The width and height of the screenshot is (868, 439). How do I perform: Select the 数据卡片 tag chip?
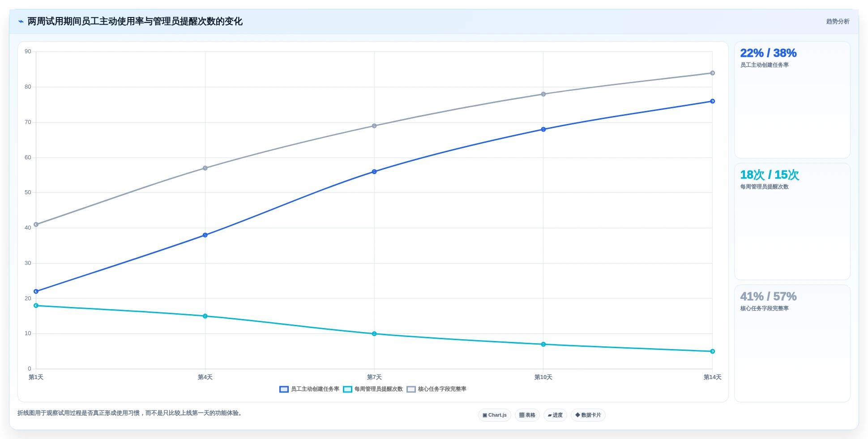pos(588,415)
